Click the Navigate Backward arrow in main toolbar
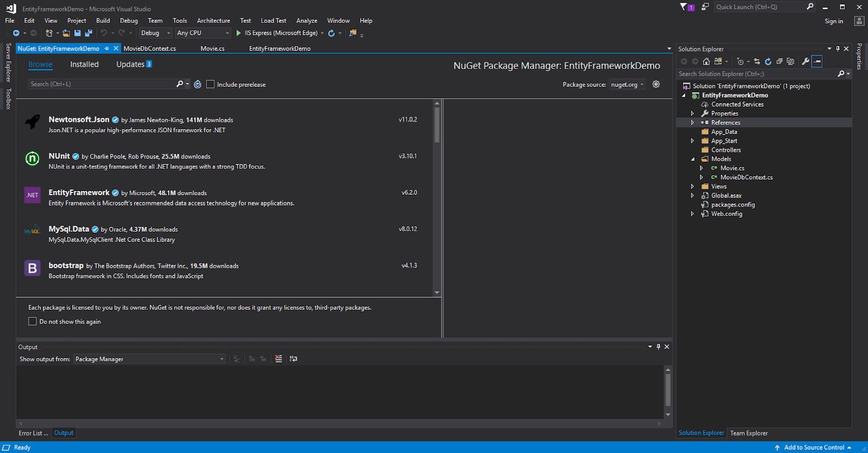 click(x=16, y=33)
